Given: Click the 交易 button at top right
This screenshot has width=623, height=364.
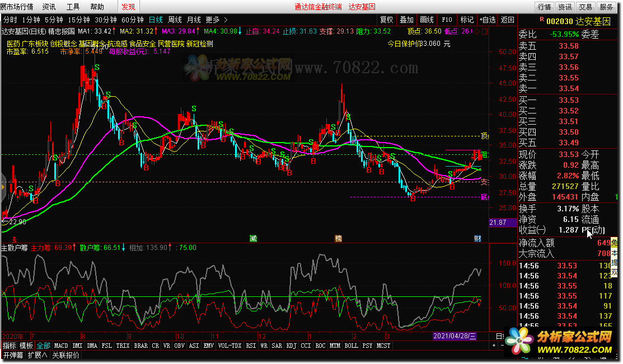Looking at the screenshot, I should coord(585,7).
